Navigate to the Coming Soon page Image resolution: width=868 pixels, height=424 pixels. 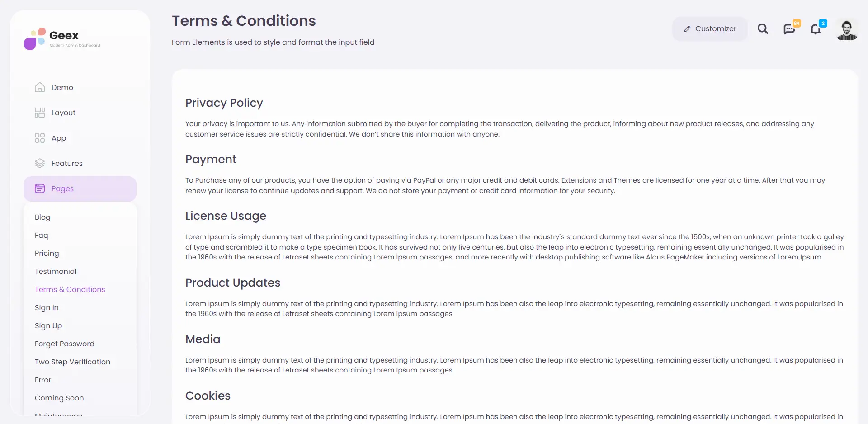59,398
